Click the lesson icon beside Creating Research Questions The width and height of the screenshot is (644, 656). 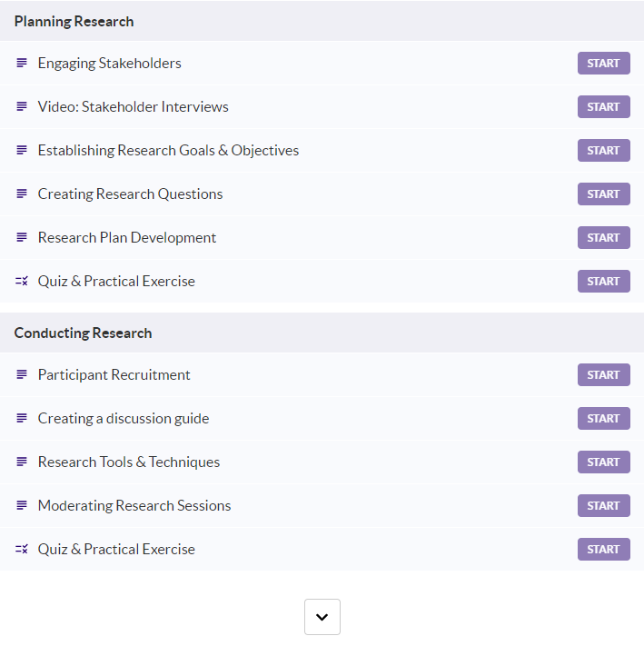[21, 194]
